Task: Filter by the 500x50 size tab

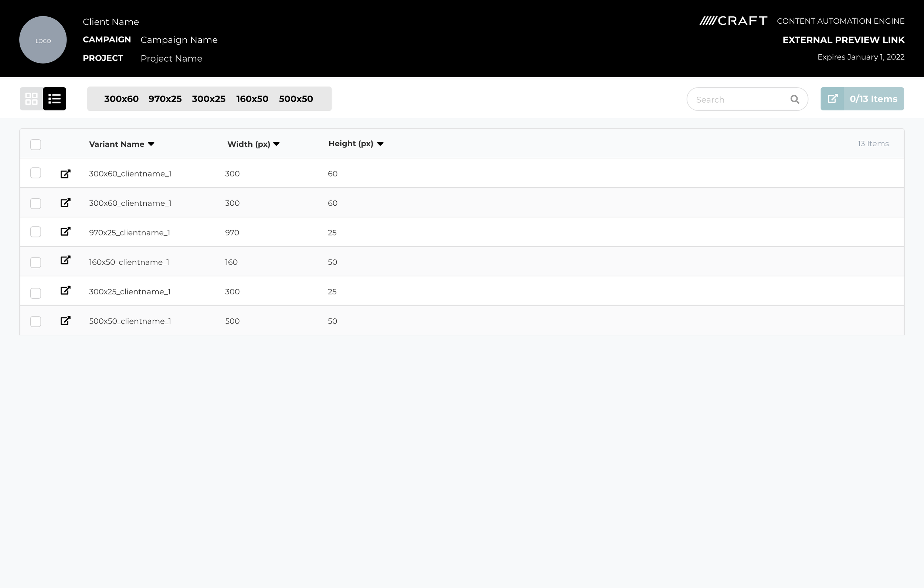Action: click(296, 99)
